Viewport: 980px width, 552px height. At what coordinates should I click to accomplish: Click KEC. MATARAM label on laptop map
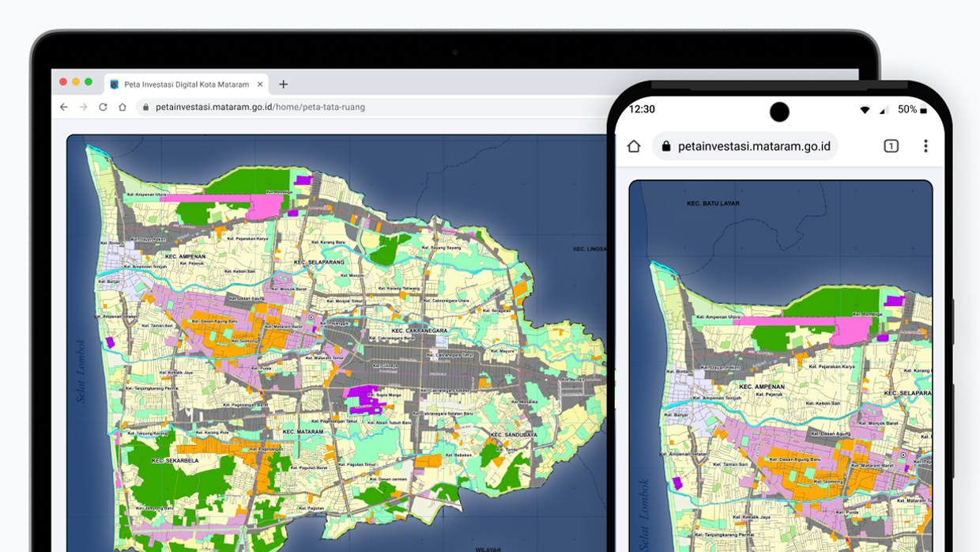click(x=303, y=432)
